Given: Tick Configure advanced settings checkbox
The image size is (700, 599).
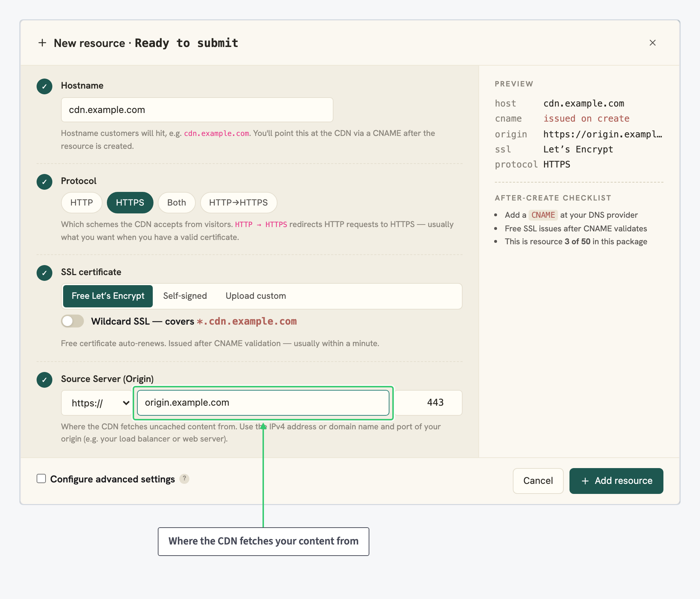Looking at the screenshot, I should pos(41,478).
